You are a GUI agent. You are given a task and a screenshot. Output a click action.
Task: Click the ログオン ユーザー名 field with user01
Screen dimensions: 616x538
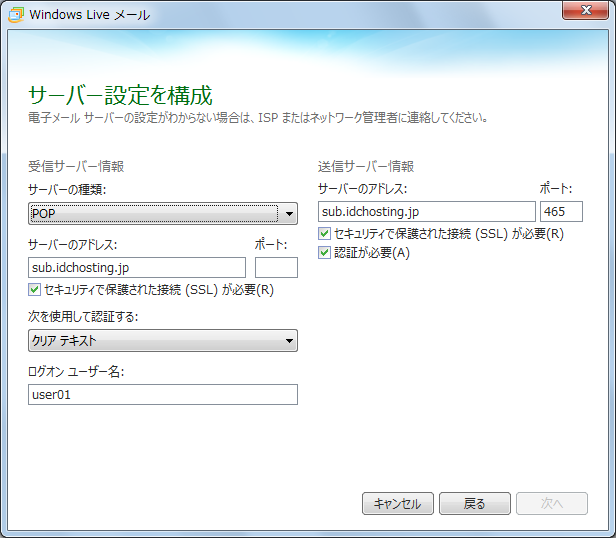(x=163, y=395)
